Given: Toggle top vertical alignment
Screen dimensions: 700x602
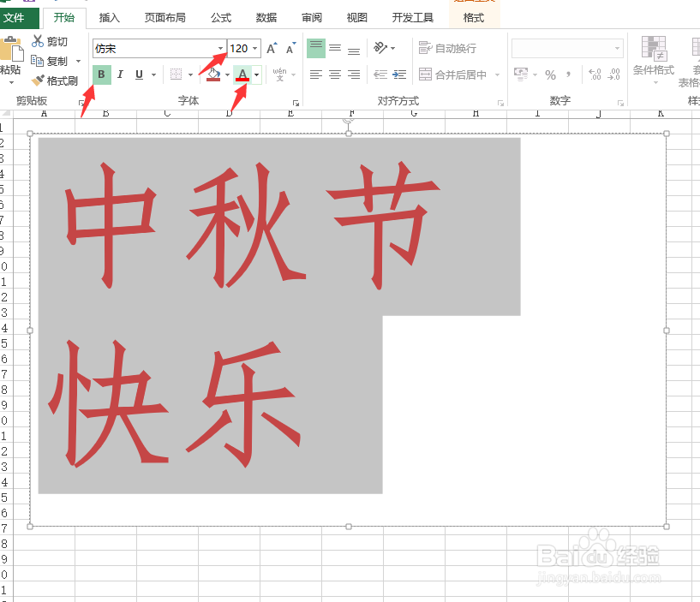Looking at the screenshot, I should [x=316, y=48].
